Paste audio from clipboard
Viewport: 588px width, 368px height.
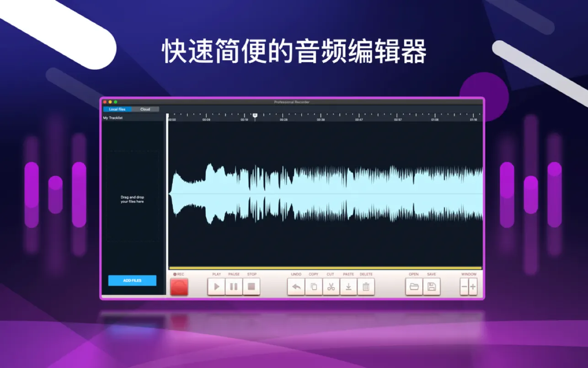(x=348, y=287)
